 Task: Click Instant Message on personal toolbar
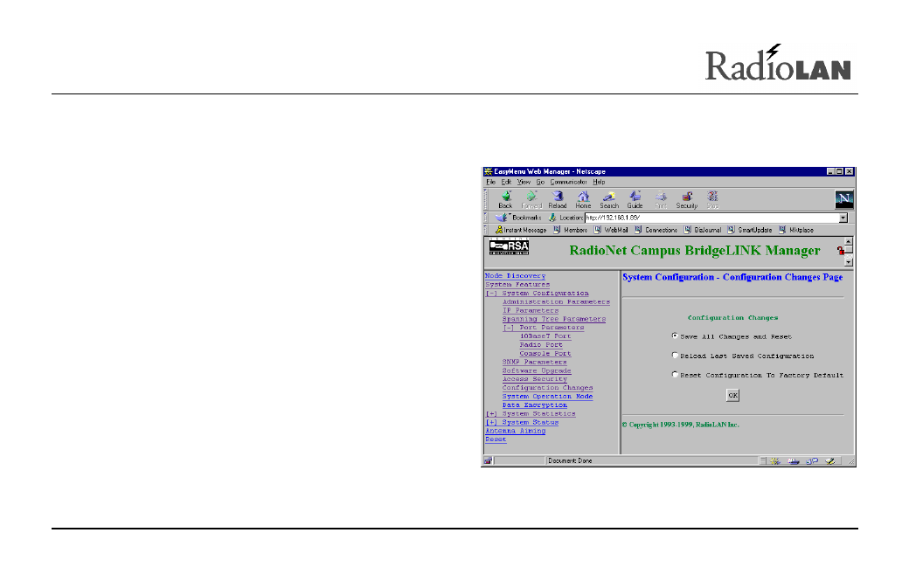tap(521, 230)
